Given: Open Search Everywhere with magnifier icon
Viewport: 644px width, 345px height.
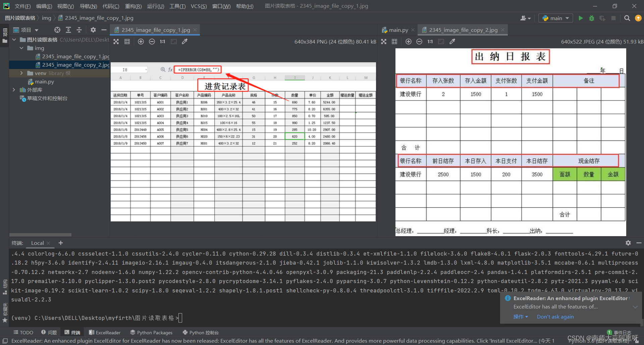Looking at the screenshot, I should [627, 18].
